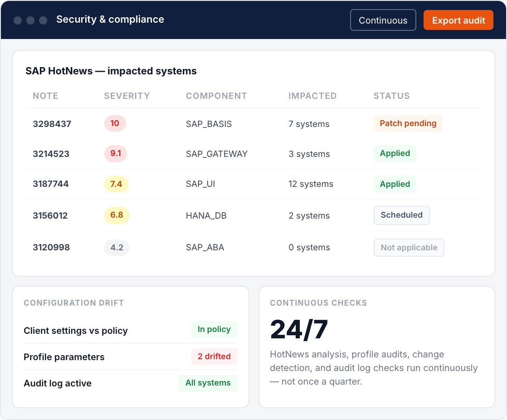Click Client settings vs policy row

coord(131,330)
